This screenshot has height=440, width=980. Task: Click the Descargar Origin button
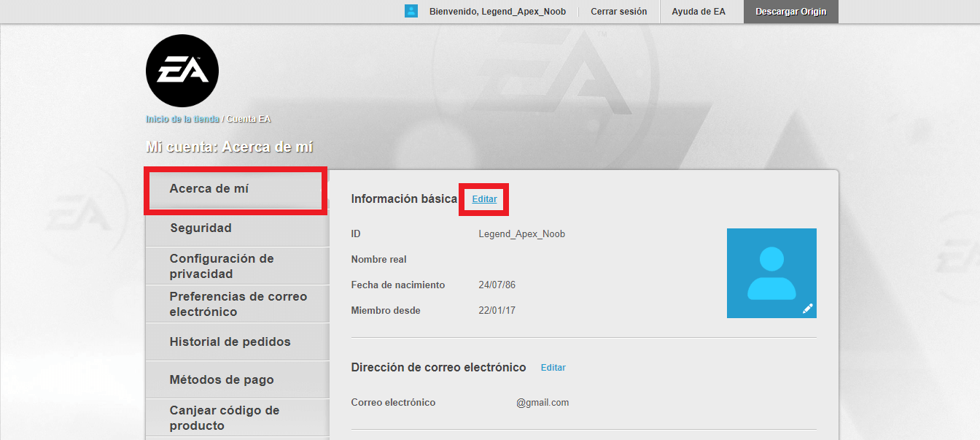[x=791, y=12]
